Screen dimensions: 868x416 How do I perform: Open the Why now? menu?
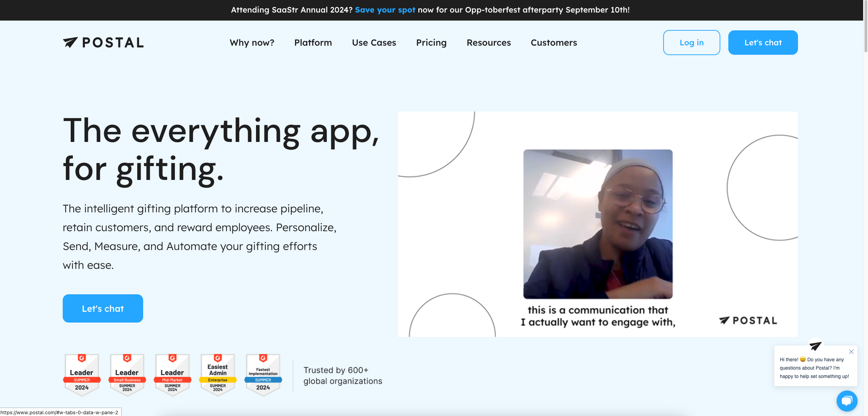tap(252, 43)
